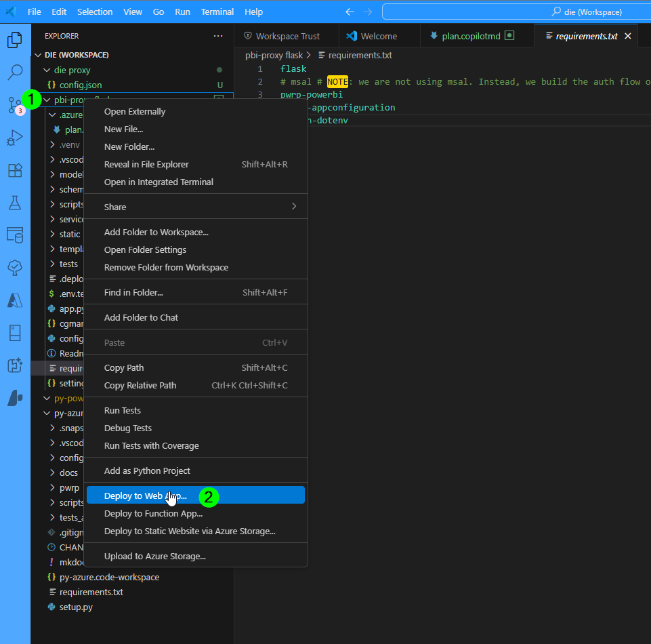The image size is (651, 644).
Task: Click the VS Code logo icon
Action: pyautogui.click(x=12, y=12)
